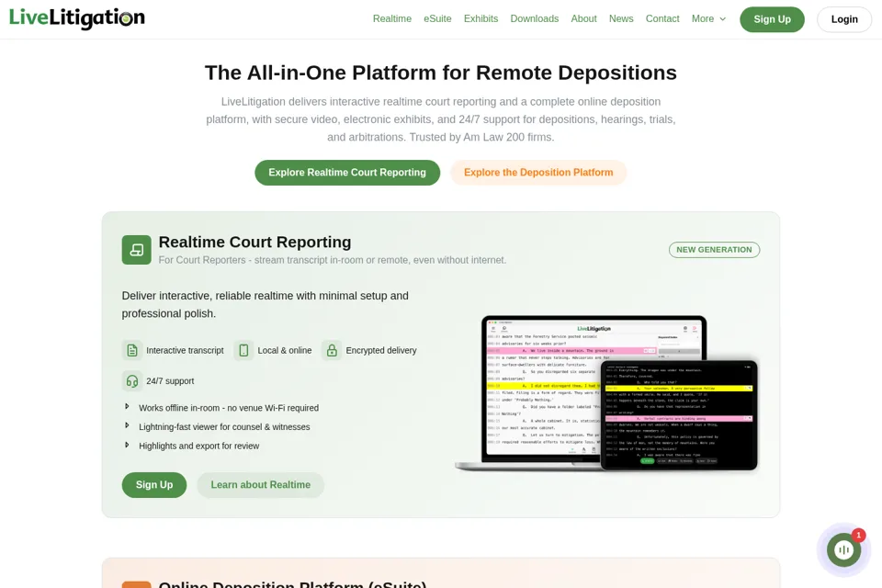The image size is (882, 588).
Task: Click the Interactive transcript document icon
Action: 132,350
